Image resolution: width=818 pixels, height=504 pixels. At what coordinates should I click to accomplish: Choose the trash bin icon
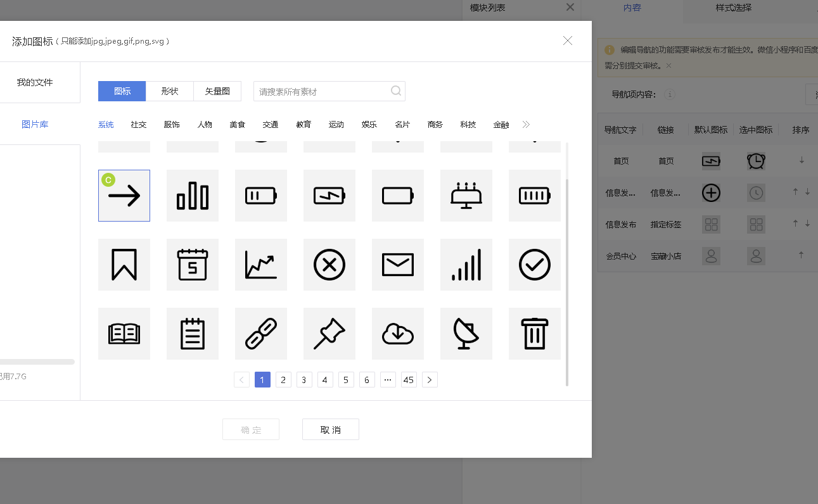[x=535, y=334]
